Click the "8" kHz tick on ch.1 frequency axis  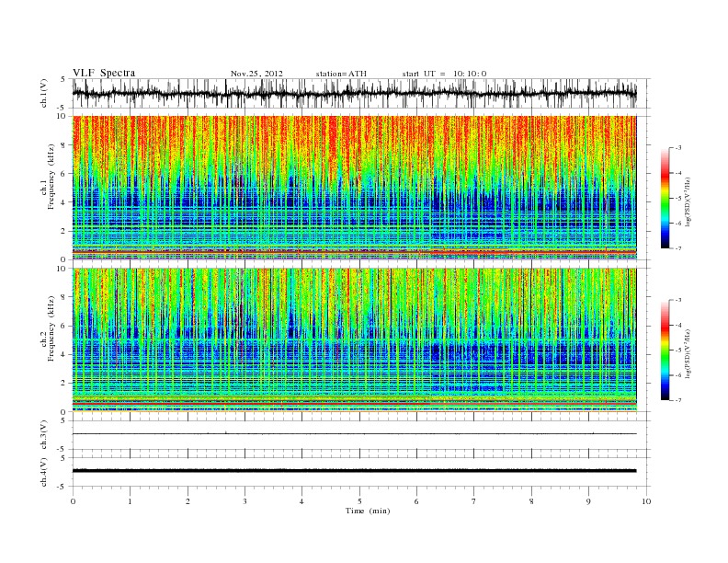pyautogui.click(x=63, y=145)
